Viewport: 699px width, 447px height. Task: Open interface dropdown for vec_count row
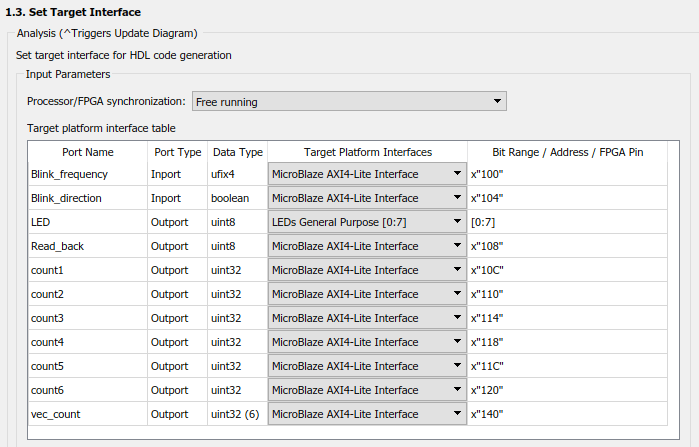[366, 414]
